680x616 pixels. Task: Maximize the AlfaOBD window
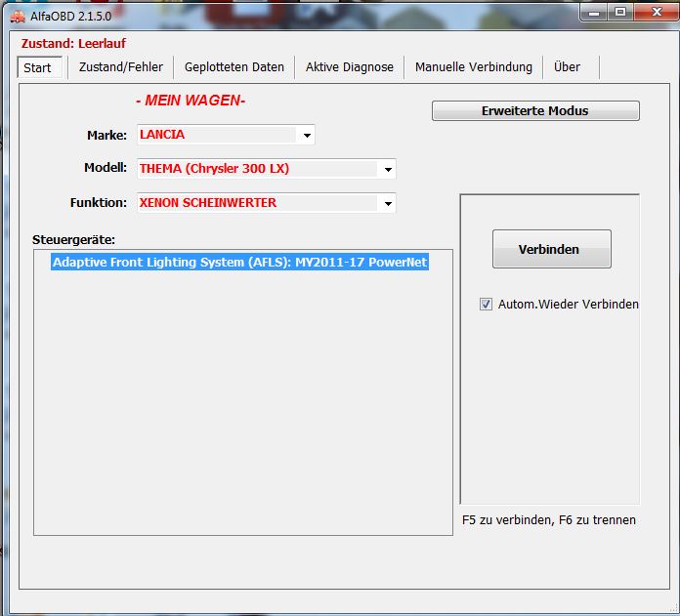(x=620, y=11)
